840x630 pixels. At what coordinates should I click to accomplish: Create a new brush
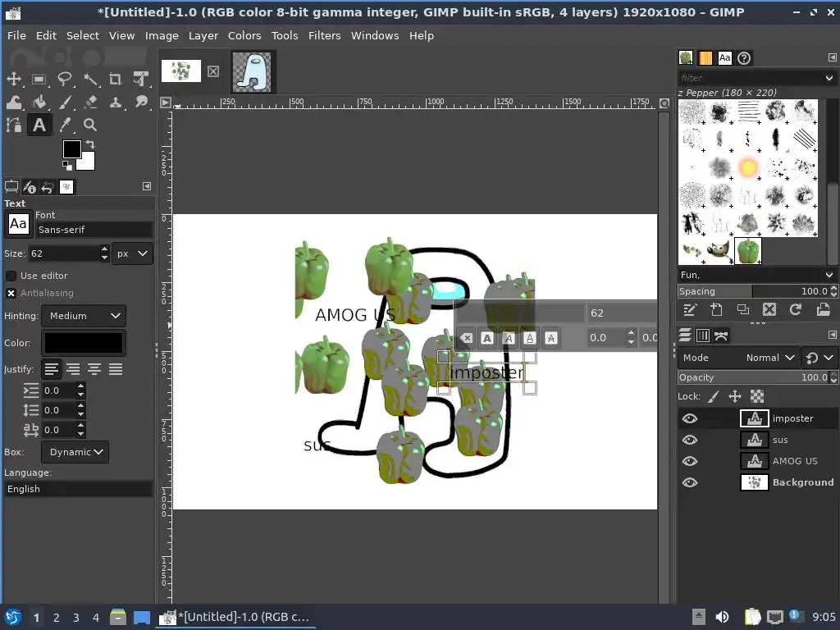coord(716,309)
